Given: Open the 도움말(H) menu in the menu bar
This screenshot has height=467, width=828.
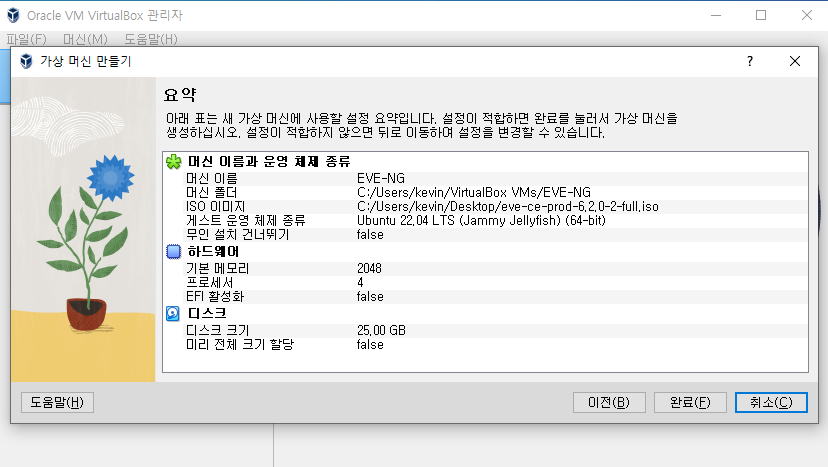Looking at the screenshot, I should coord(151,39).
